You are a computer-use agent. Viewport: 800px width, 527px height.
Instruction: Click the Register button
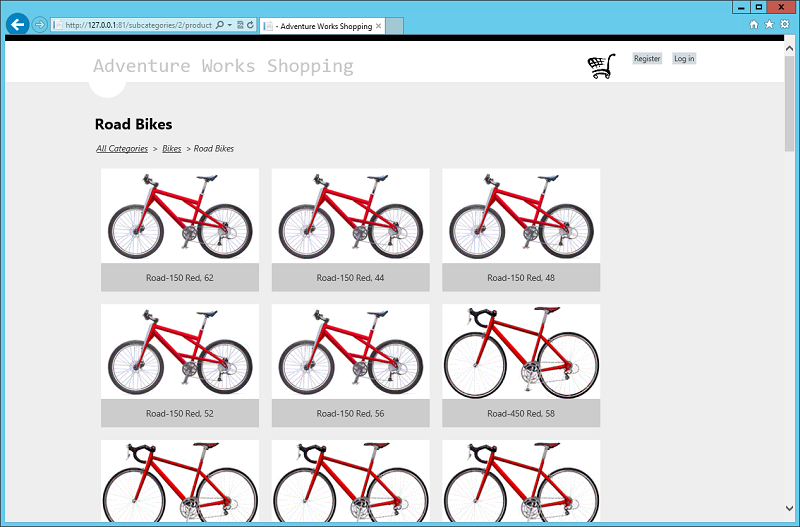coord(647,59)
